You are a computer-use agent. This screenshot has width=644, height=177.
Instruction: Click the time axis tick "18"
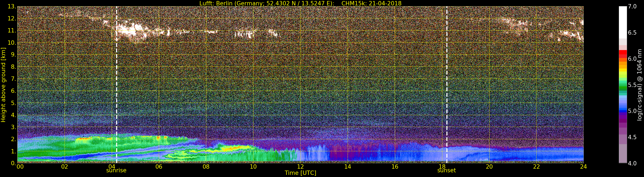click(442, 167)
